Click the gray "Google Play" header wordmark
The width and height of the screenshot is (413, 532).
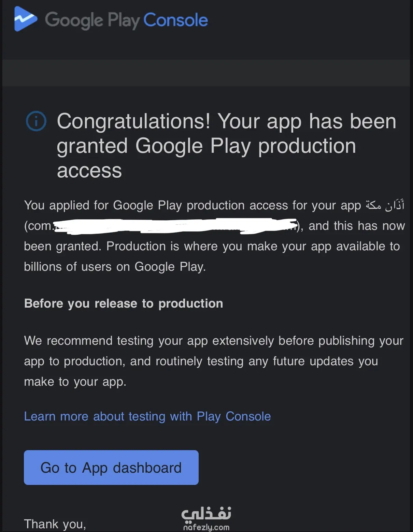92,20
